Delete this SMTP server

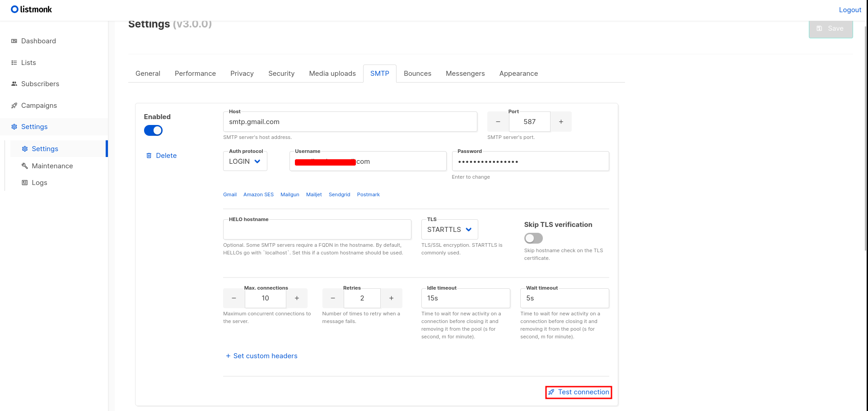(161, 156)
